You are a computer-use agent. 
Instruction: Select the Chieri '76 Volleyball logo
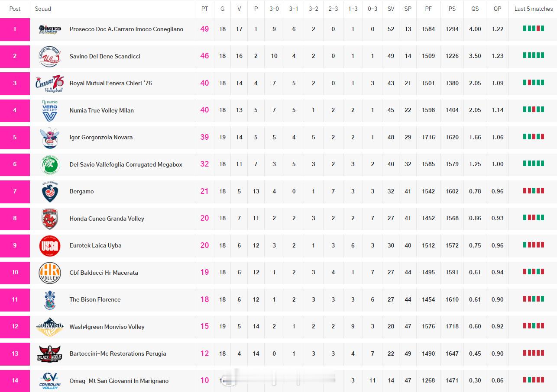[50, 83]
